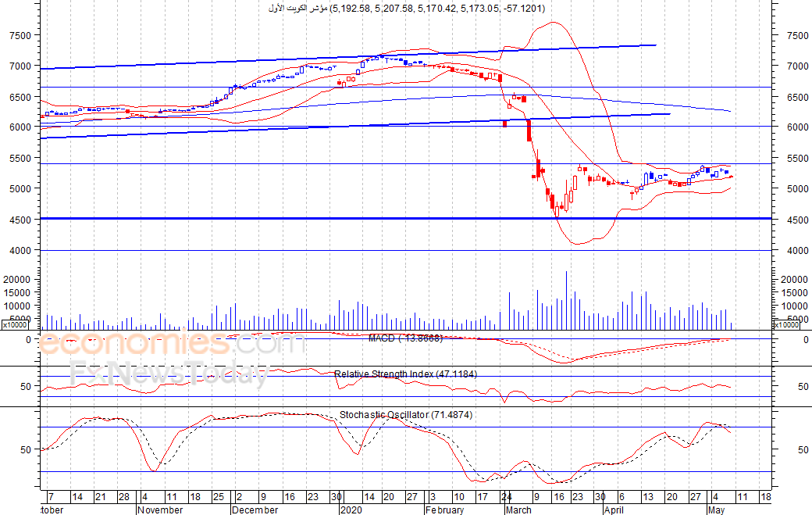The height and width of the screenshot is (515, 812).
Task: Click the thick blue 4500 support line
Action: point(406,219)
